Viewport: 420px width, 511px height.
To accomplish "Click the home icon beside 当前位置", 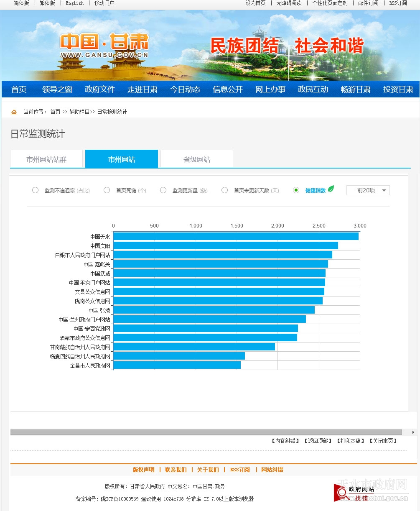I will click(14, 112).
